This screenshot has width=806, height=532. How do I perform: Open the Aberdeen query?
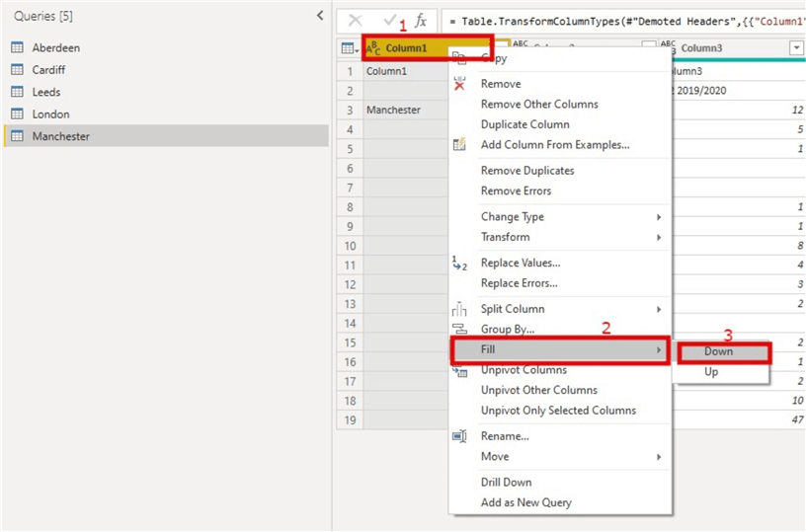(x=55, y=48)
